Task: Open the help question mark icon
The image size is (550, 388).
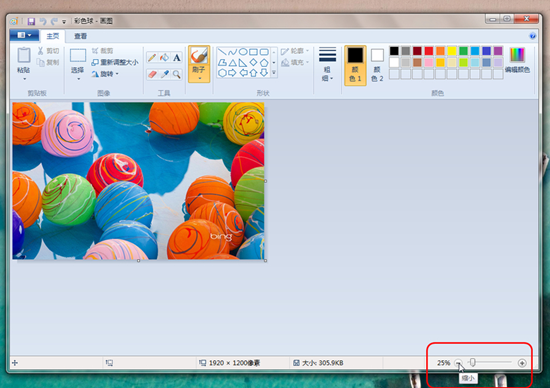Action: 532,36
